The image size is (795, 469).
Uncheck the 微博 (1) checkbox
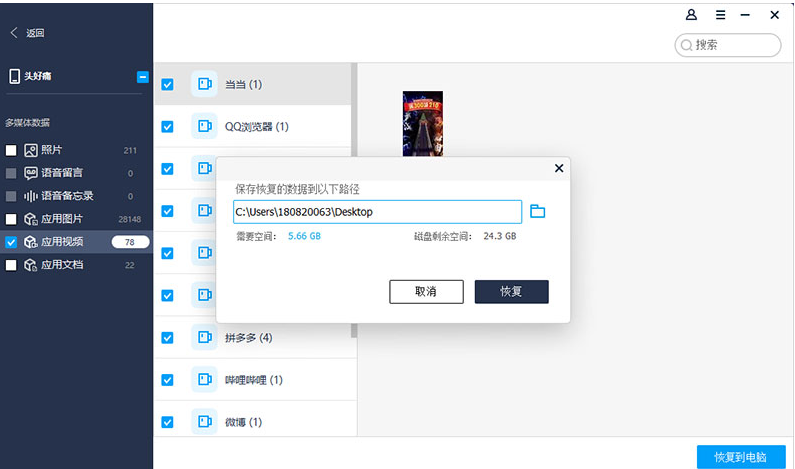click(x=167, y=422)
